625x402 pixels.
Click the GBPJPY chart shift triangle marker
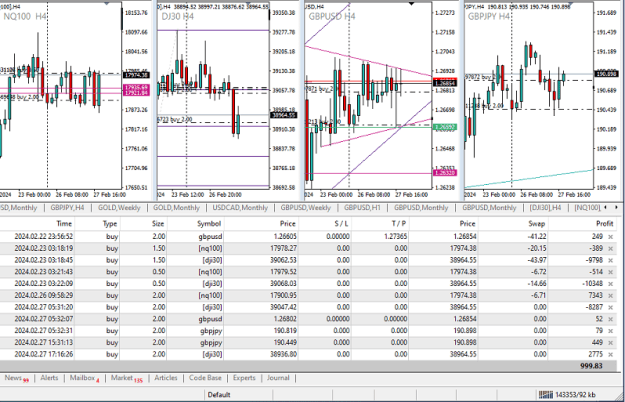tap(571, 4)
